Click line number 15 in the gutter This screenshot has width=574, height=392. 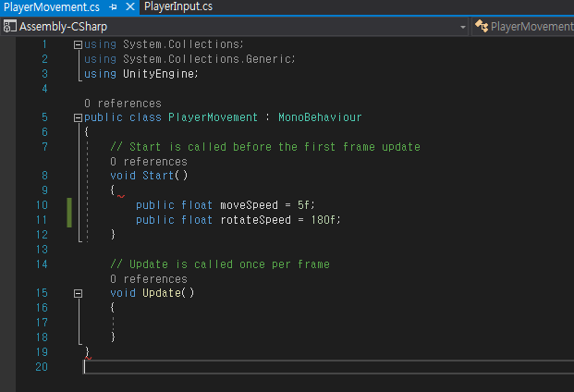pyautogui.click(x=42, y=293)
